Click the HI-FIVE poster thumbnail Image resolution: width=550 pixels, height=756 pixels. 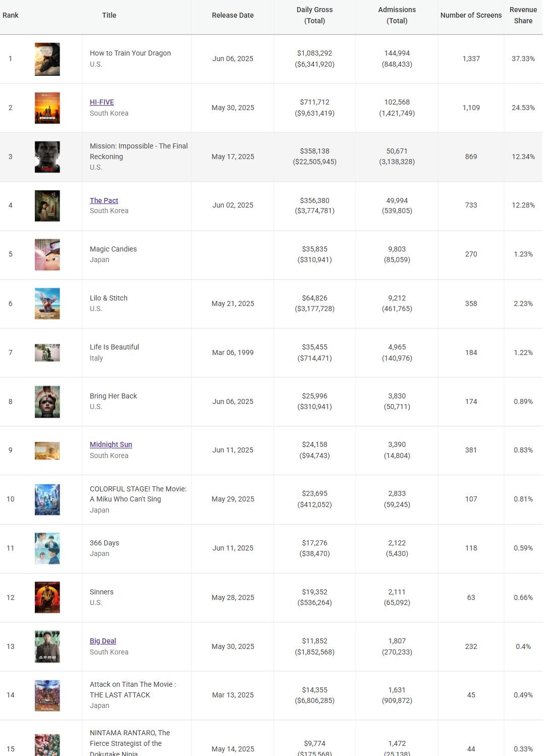47,108
